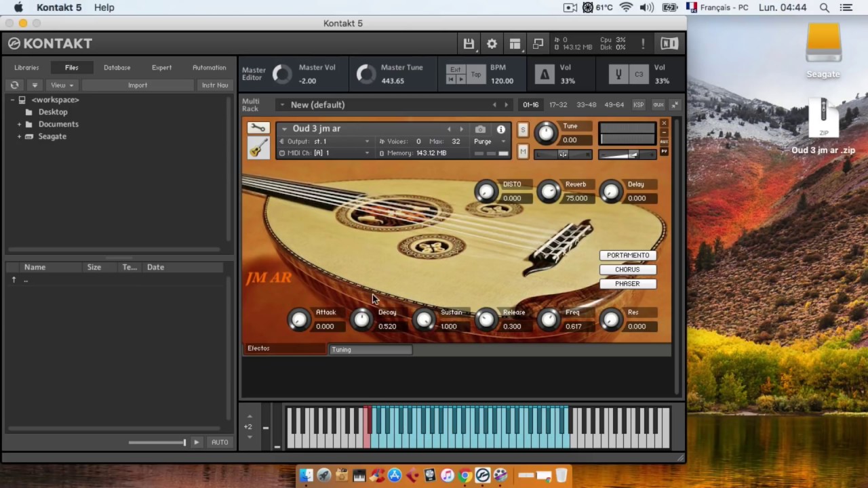Click the oud instrument thumbnail icon

[258, 147]
